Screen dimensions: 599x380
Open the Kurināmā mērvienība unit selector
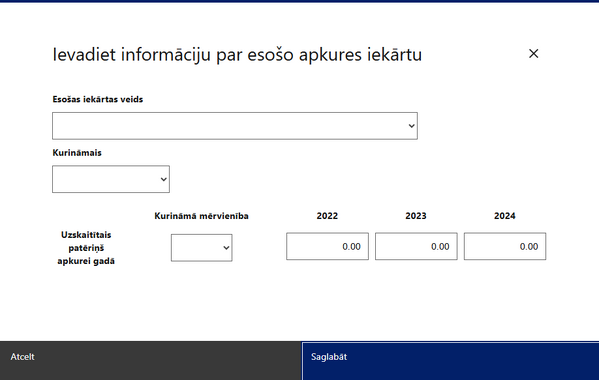pyautogui.click(x=202, y=248)
